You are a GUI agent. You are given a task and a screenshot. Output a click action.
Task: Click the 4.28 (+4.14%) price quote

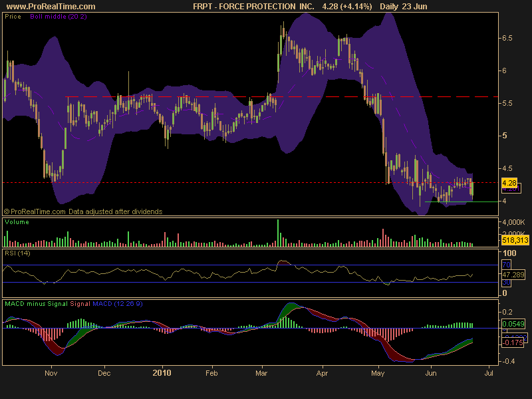pyautogui.click(x=347, y=7)
